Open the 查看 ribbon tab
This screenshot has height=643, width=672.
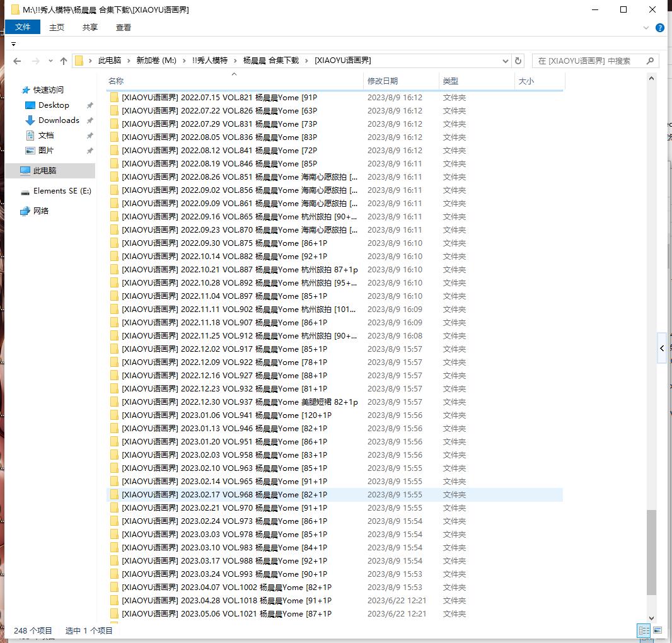coord(124,28)
